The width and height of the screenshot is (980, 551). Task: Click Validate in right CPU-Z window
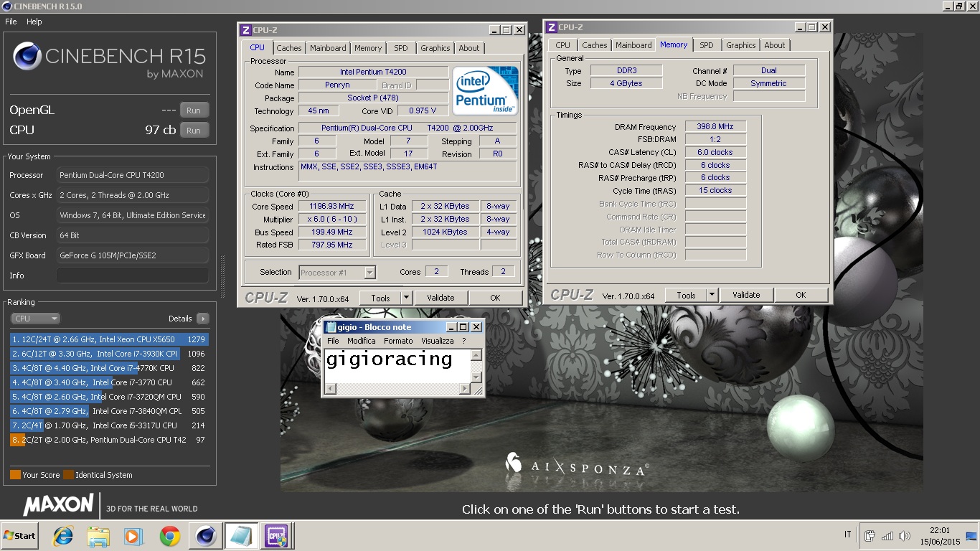[746, 295]
